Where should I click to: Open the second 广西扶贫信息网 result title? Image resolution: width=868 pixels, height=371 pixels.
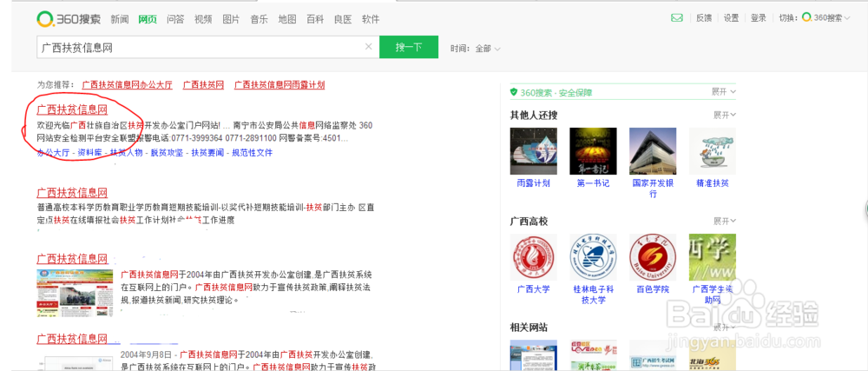pyautogui.click(x=72, y=193)
